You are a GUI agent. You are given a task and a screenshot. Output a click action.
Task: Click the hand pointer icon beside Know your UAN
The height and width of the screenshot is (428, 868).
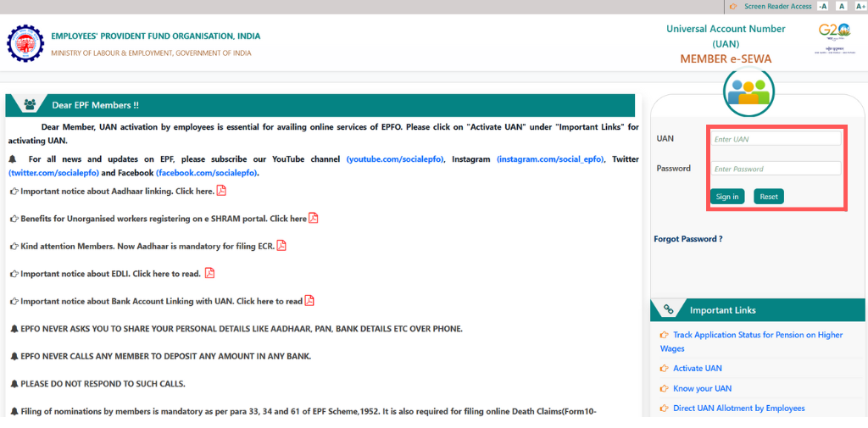[x=665, y=389]
